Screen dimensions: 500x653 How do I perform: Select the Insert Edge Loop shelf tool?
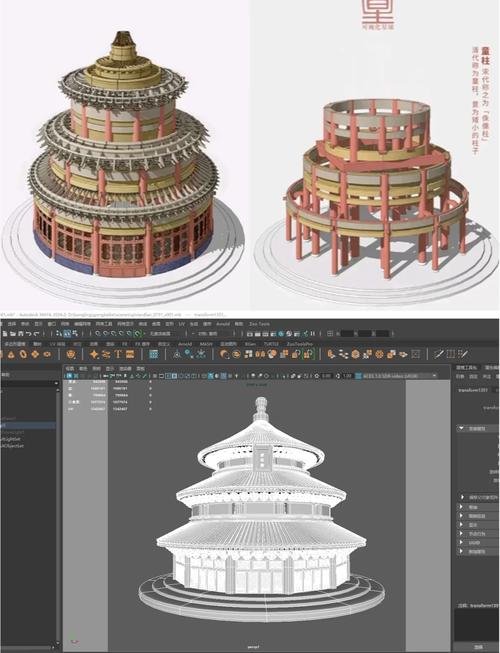[x=451, y=354]
